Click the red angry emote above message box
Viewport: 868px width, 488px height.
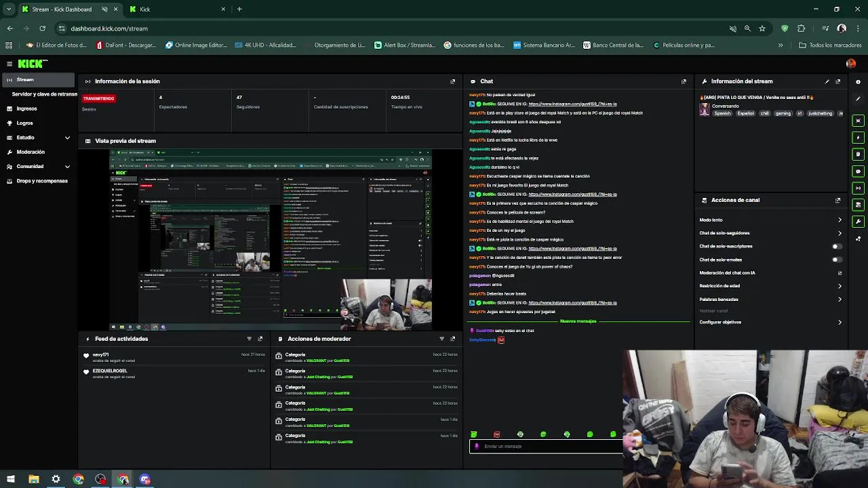(496, 434)
